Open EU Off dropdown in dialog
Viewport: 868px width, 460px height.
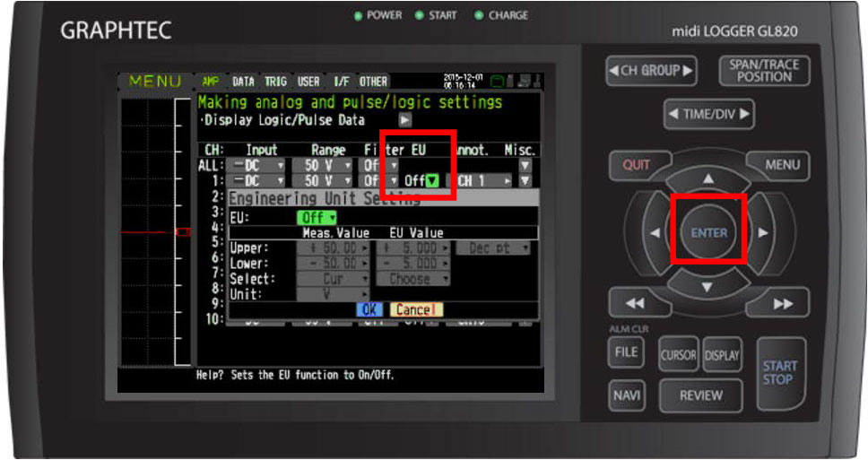[x=317, y=218]
